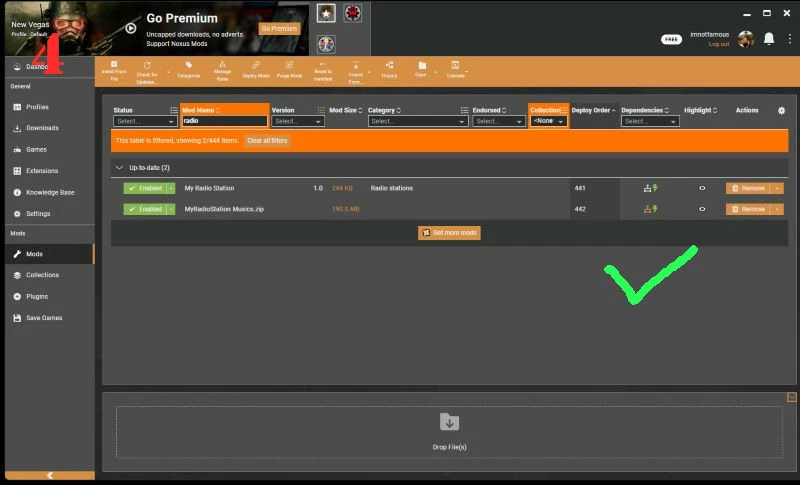Open the Dashboard sidebar item
Image resolution: width=800 pixels, height=485 pixels.
(x=50, y=67)
